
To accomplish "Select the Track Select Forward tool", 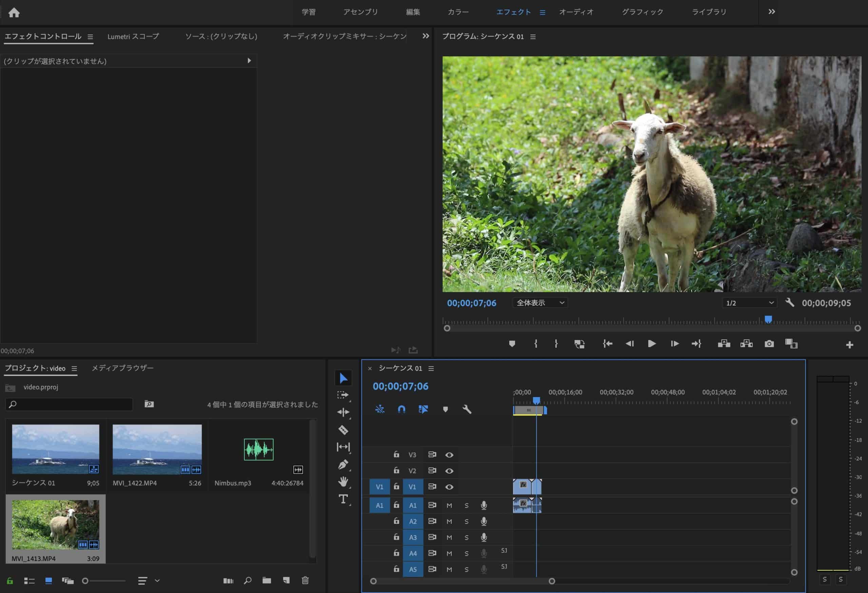I will tap(342, 395).
